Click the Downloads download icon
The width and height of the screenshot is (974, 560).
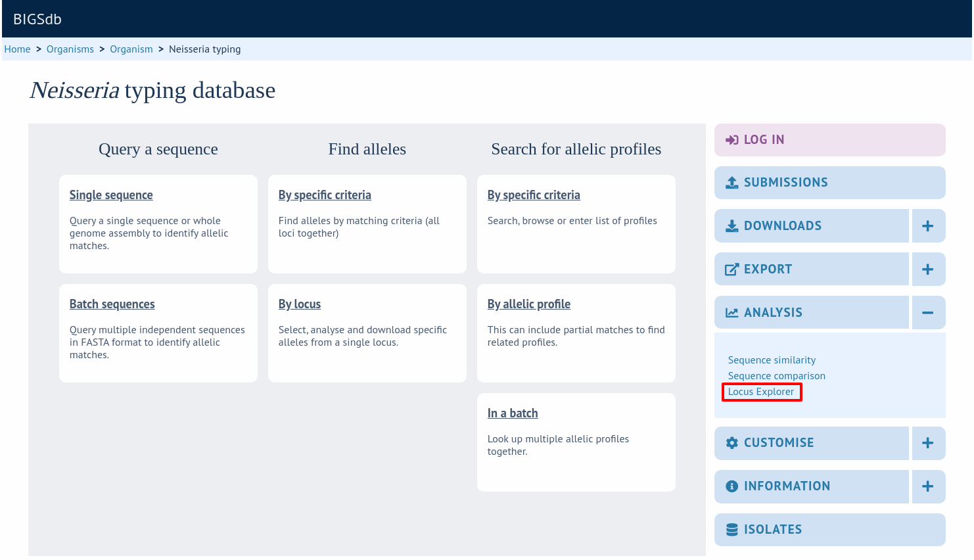click(731, 226)
